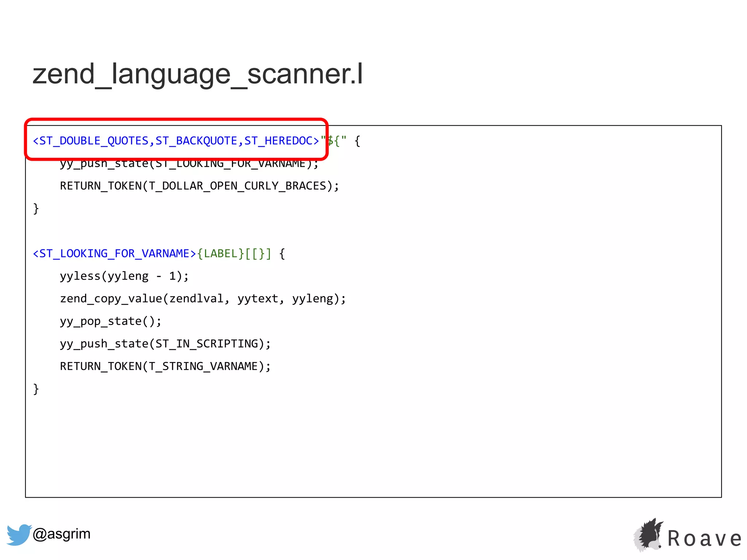Select the yyless(yyleng - 1) line
The height and width of the screenshot is (560, 747).
coord(124,276)
